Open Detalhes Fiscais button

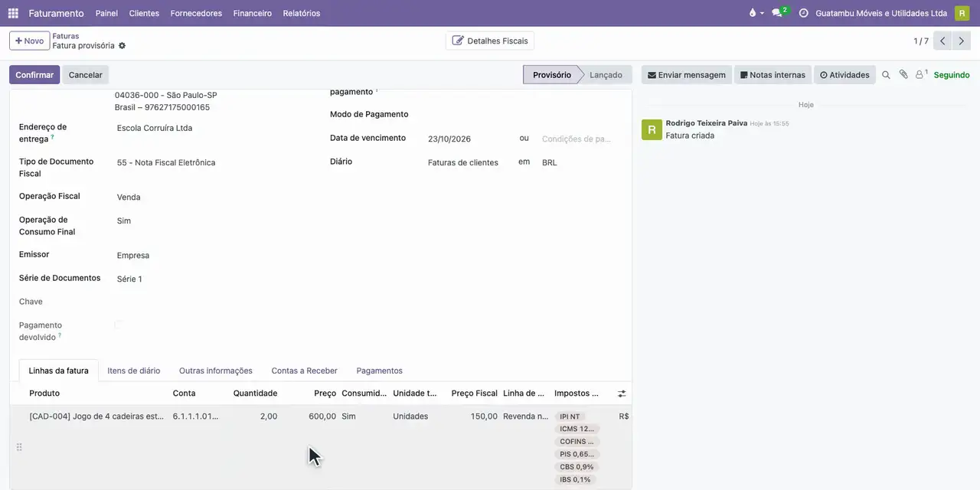pos(490,41)
